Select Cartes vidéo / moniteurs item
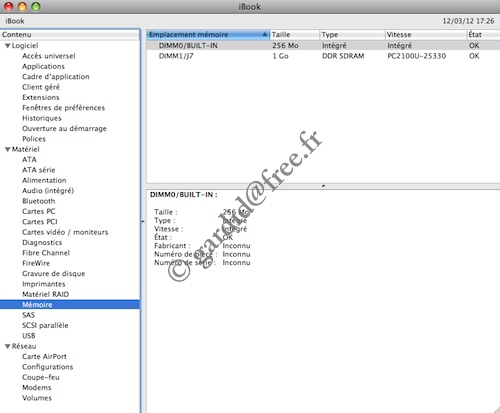 tap(65, 232)
